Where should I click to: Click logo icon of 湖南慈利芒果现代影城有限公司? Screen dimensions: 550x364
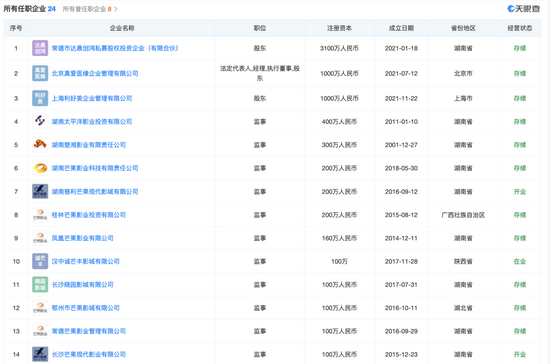(x=40, y=191)
